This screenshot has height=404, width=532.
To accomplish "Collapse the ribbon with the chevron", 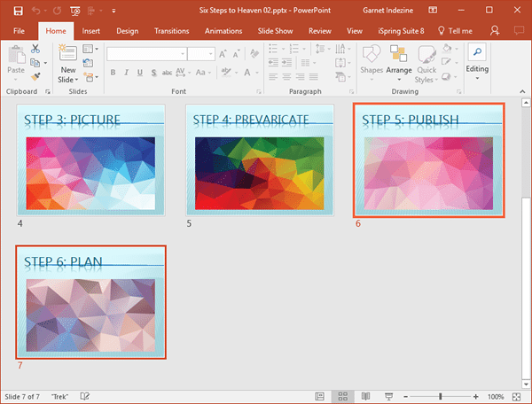I will (522, 91).
